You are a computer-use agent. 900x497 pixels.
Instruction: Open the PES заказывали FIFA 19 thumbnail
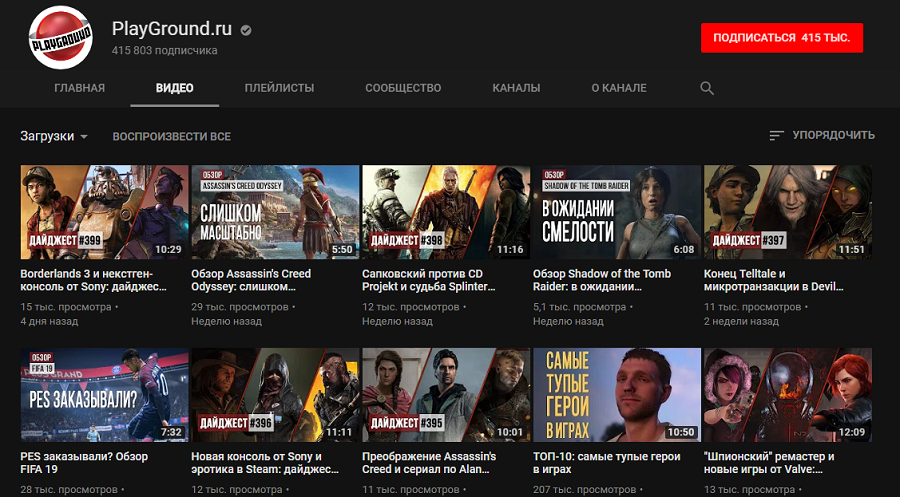pos(104,395)
